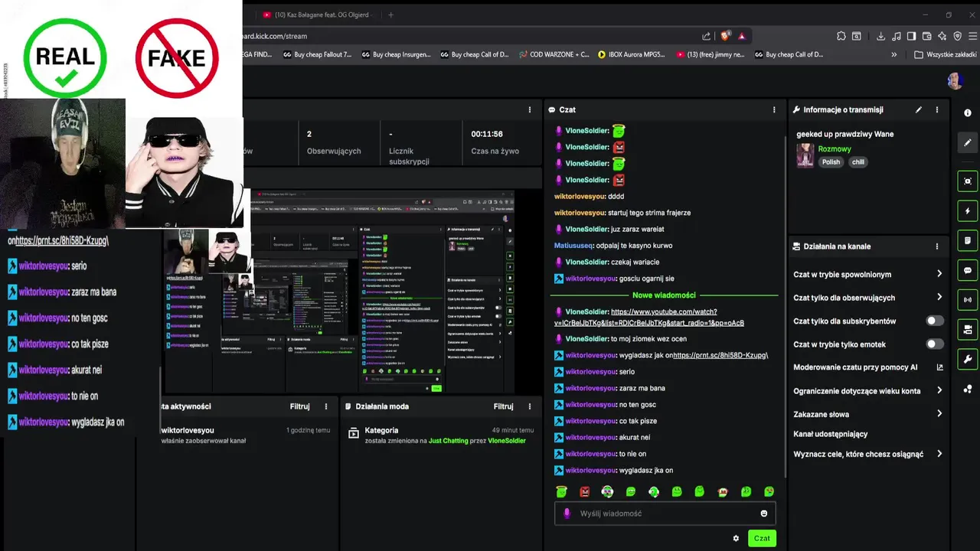Open COD WARZONE bookmark
Screen dimensions: 980x551
[554, 54]
